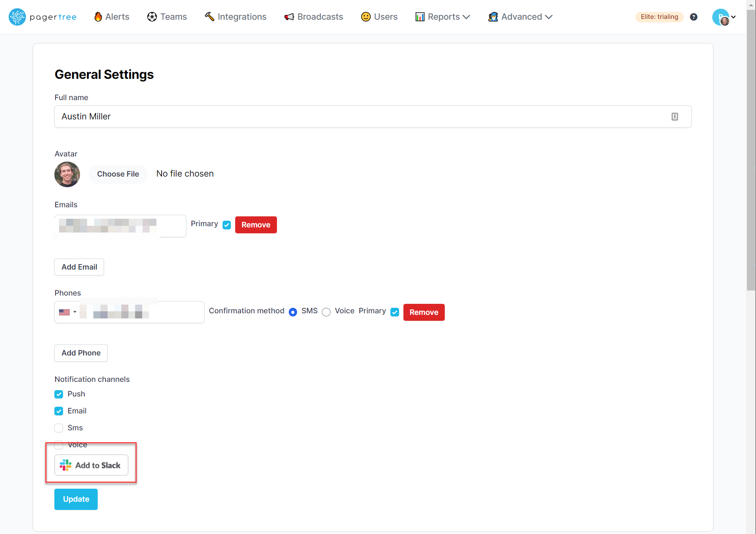This screenshot has height=534, width=756.
Task: Enable the Sms notification channel
Action: point(58,428)
